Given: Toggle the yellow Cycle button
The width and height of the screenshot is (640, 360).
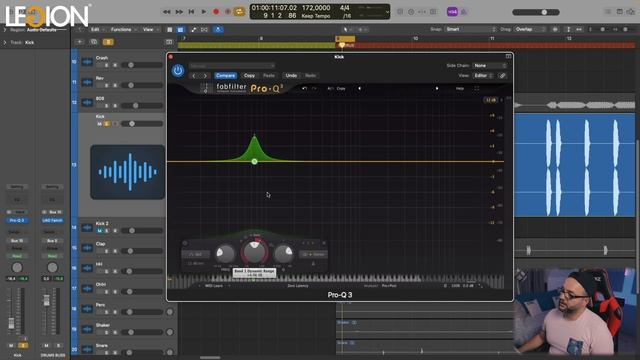Looking at the screenshot, I should (240, 12).
